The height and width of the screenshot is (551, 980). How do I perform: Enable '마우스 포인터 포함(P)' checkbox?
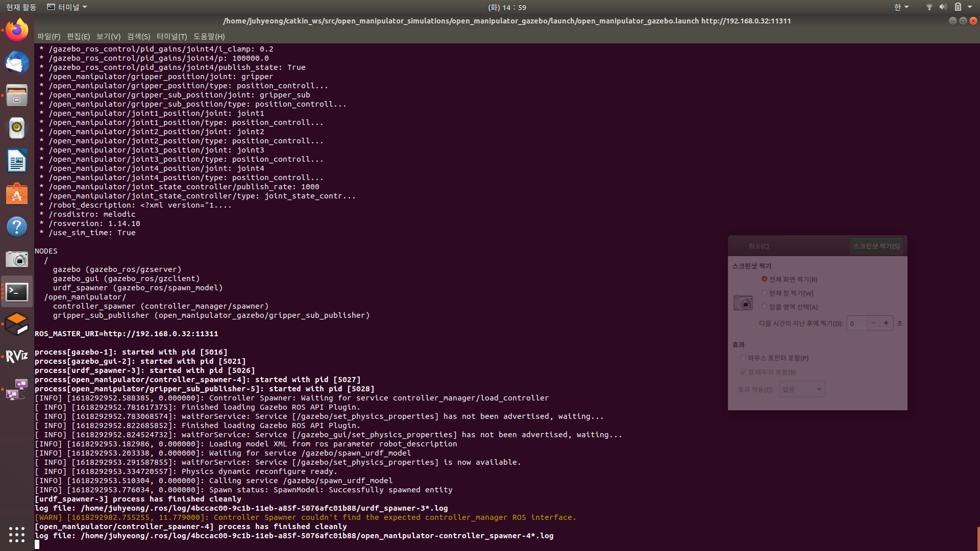point(743,358)
